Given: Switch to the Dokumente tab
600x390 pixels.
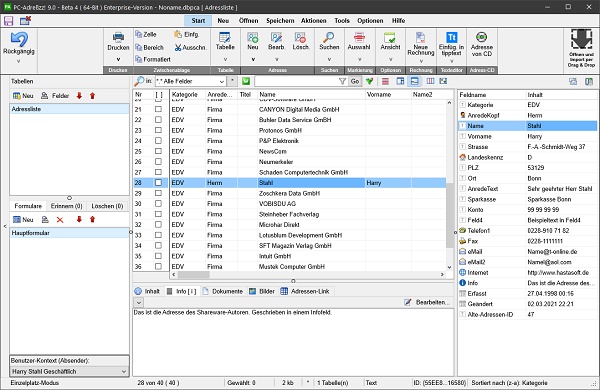Looking at the screenshot, I should tap(223, 291).
